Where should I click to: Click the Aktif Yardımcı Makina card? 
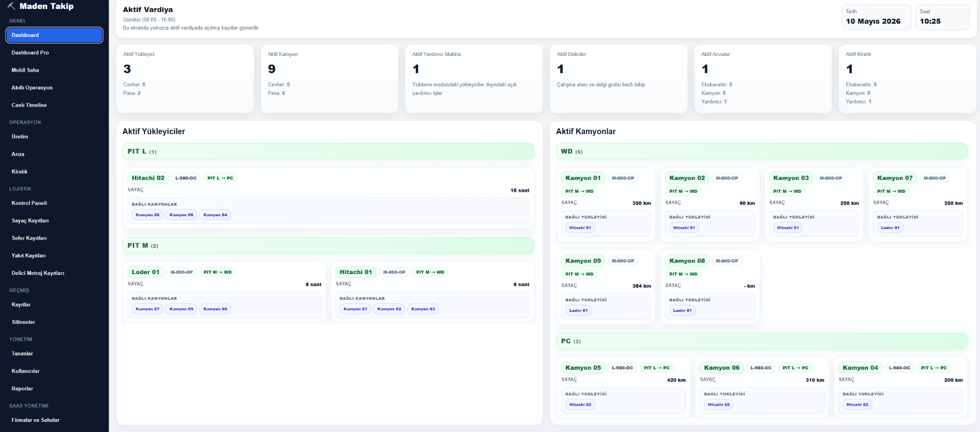474,79
